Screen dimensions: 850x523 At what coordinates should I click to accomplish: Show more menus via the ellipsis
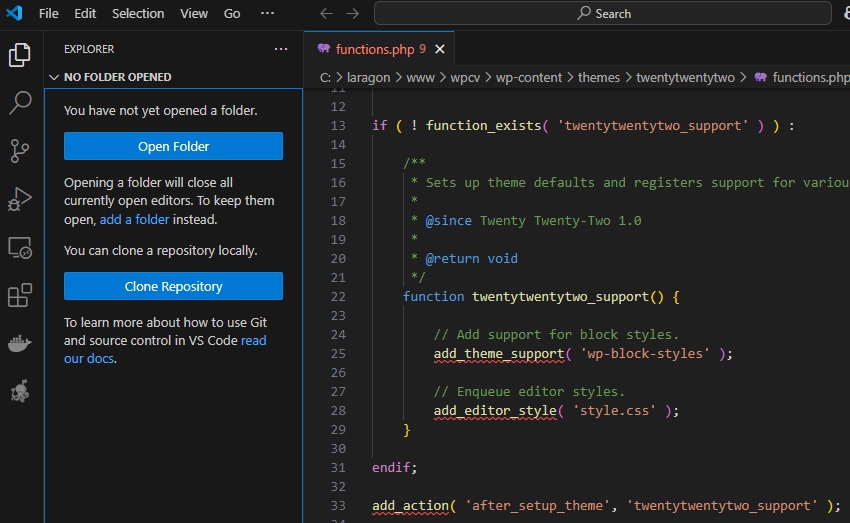coord(267,13)
